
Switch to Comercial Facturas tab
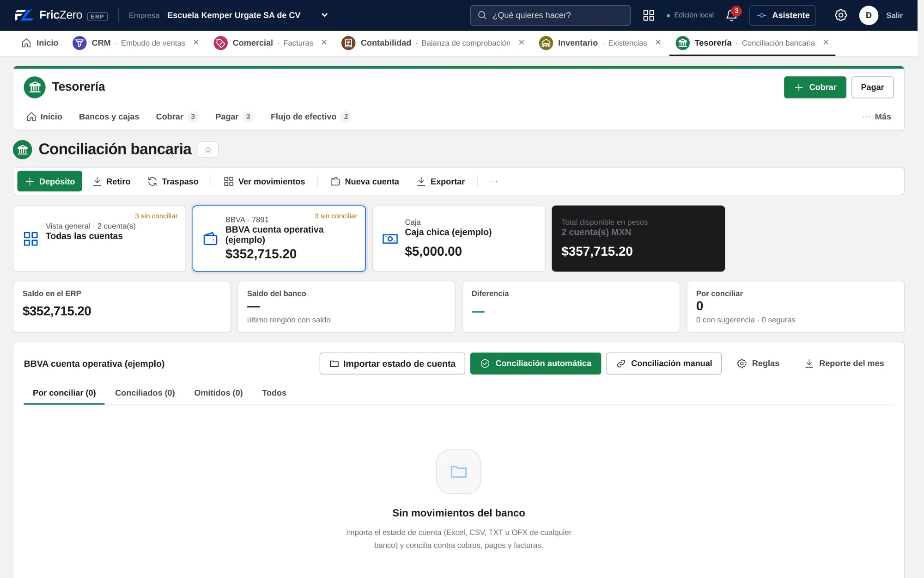click(x=263, y=43)
